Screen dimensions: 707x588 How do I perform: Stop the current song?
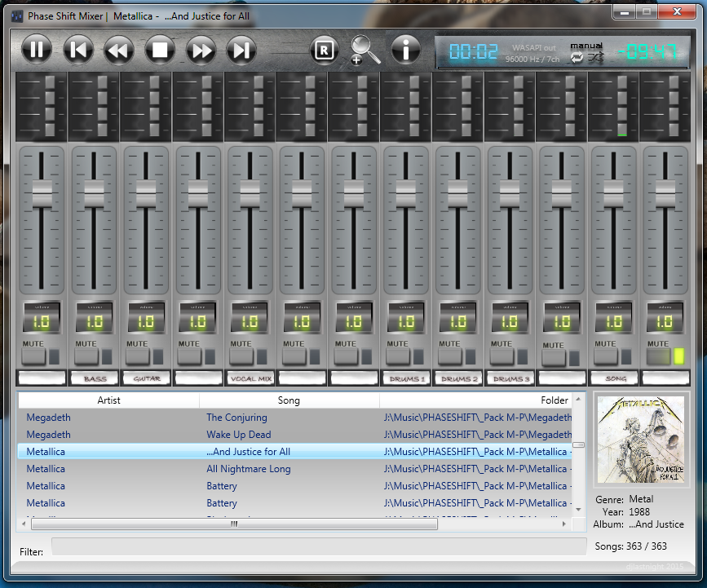click(160, 50)
